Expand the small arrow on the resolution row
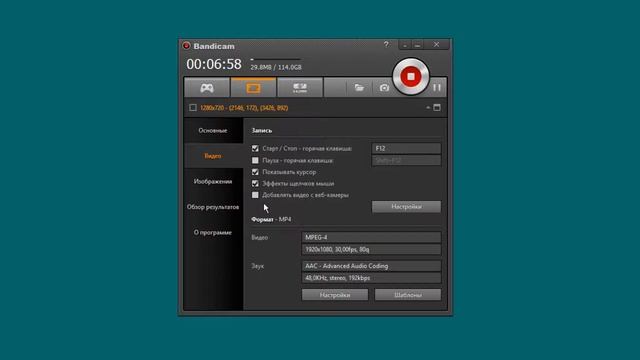Screen dimensions: 640x360 click(x=428, y=108)
